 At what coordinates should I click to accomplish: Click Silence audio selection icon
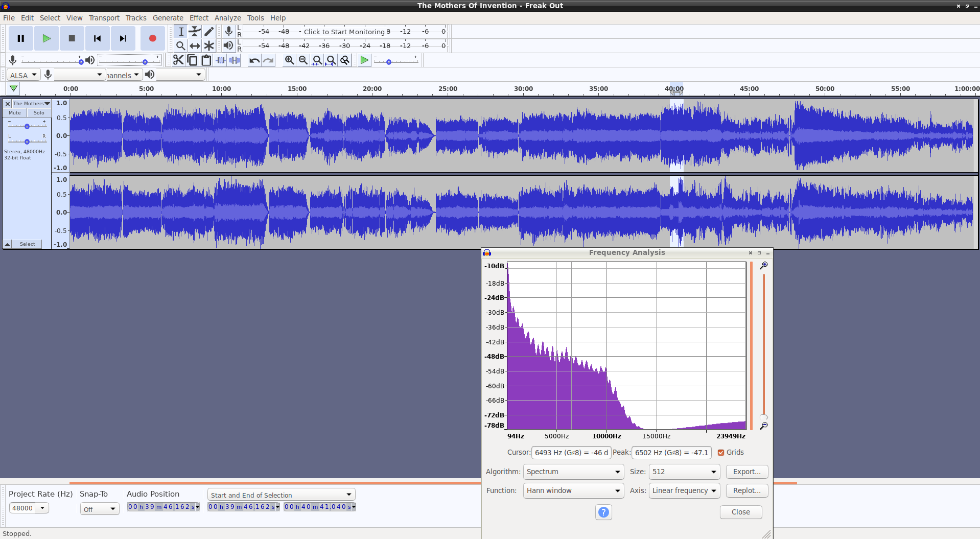pyautogui.click(x=235, y=60)
